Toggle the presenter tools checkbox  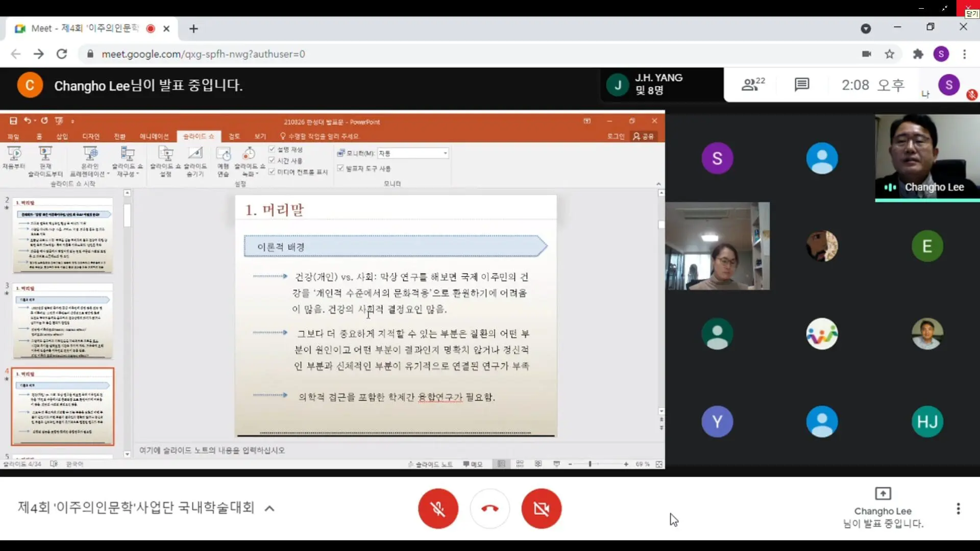click(340, 168)
